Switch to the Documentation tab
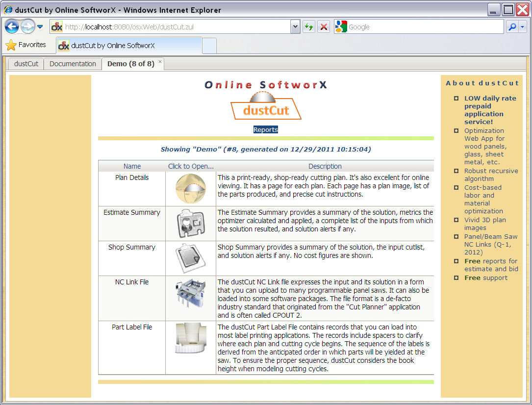This screenshot has width=532, height=405. point(73,64)
